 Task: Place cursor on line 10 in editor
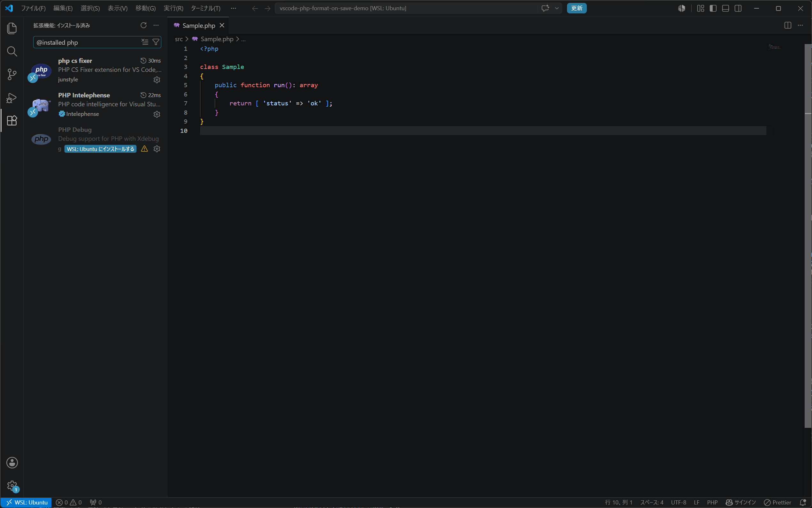pyautogui.click(x=483, y=131)
